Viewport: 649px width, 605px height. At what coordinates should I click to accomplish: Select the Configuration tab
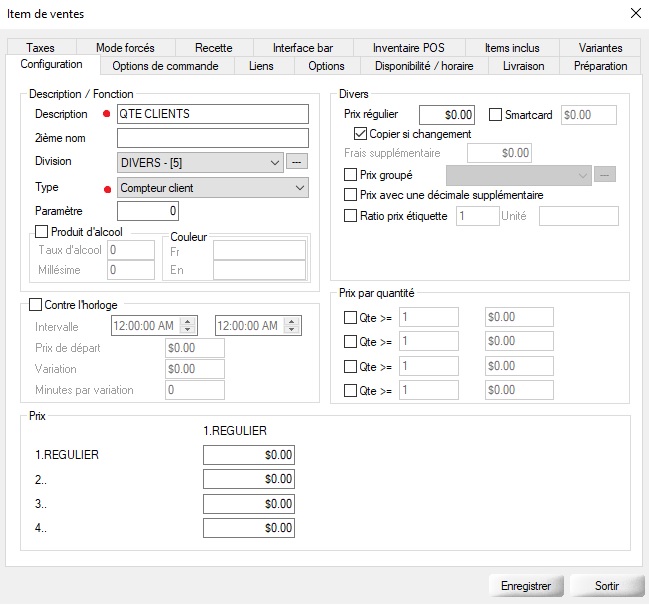[52, 65]
